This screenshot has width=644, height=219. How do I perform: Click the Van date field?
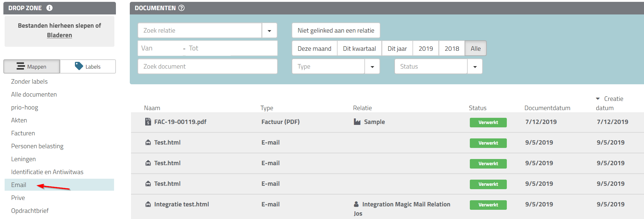(x=160, y=48)
